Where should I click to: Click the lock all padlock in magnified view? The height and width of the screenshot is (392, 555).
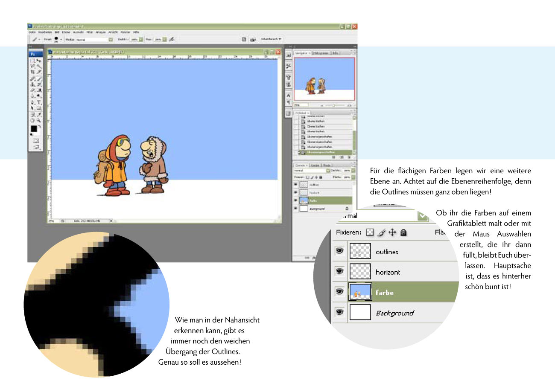(x=403, y=232)
